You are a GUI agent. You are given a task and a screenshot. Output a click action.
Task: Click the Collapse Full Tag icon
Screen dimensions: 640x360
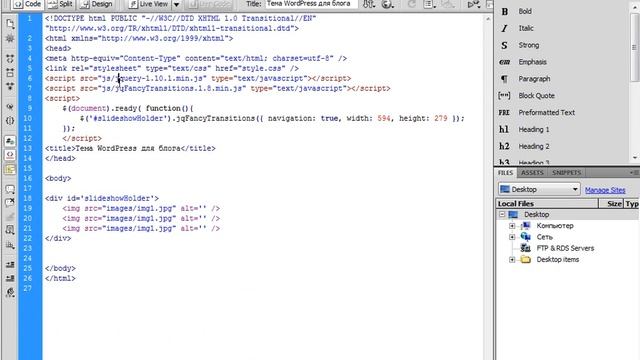coord(10,59)
